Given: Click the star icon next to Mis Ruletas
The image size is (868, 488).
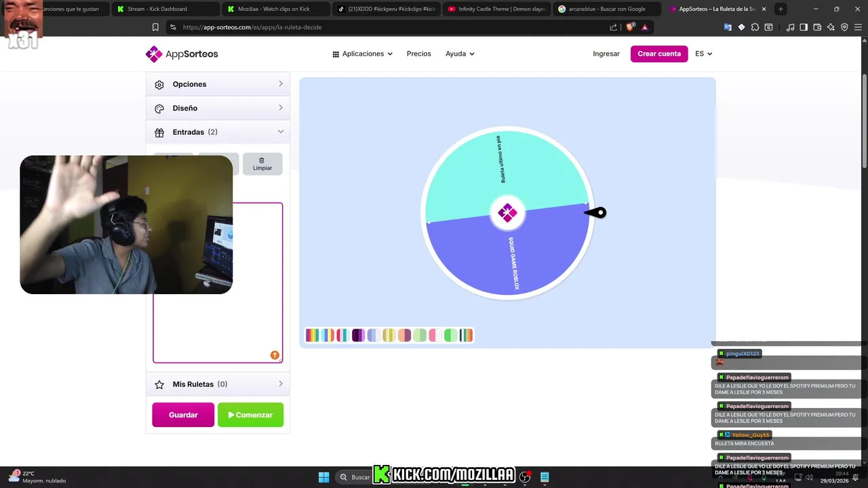Looking at the screenshot, I should pos(159,385).
